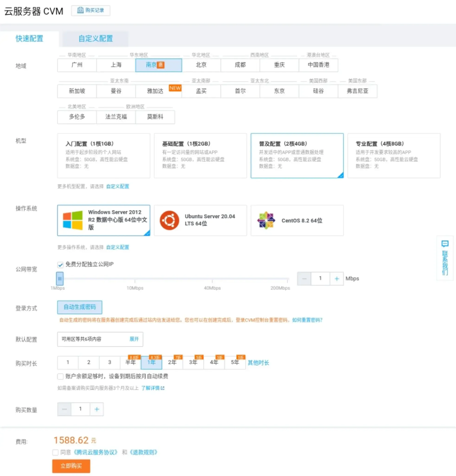Click the 40Mbps mark on bandwidth slider
The width and height of the screenshot is (456, 476).
pyautogui.click(x=212, y=288)
